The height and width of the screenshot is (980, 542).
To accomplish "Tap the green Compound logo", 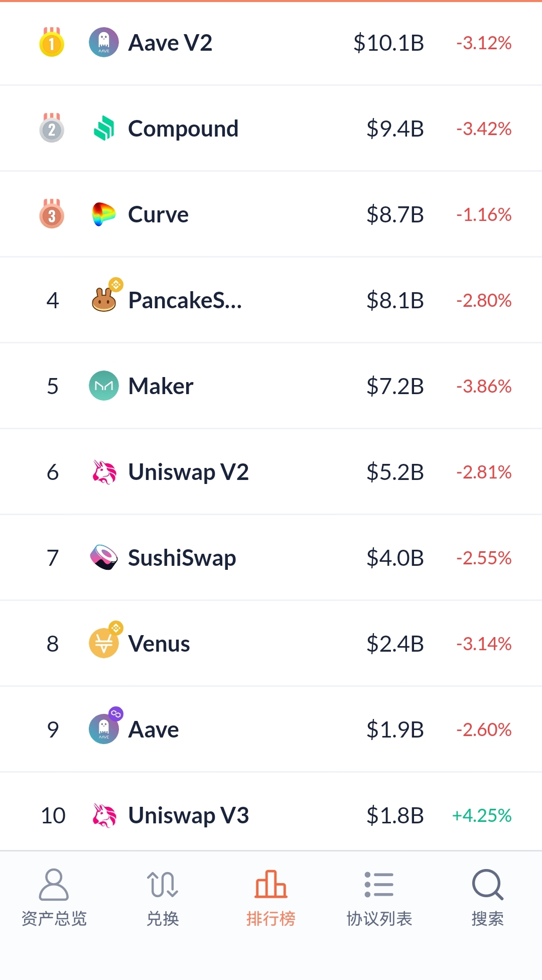I will pos(104,129).
